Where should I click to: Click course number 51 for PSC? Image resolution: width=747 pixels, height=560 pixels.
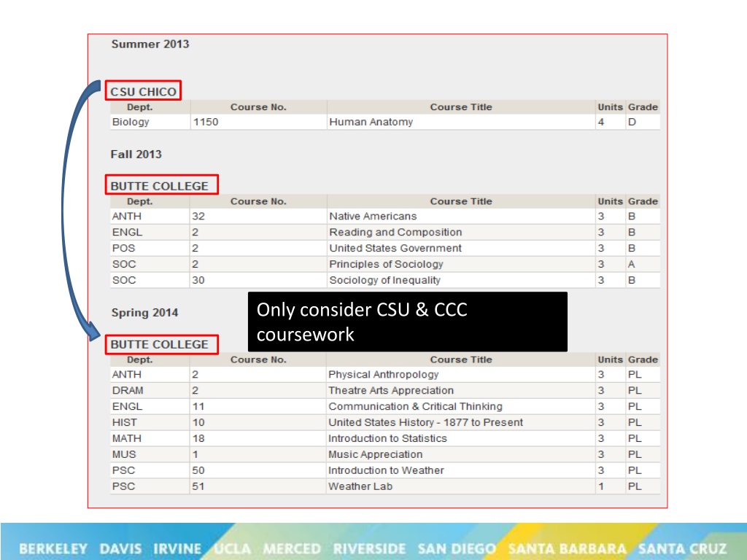(x=198, y=486)
